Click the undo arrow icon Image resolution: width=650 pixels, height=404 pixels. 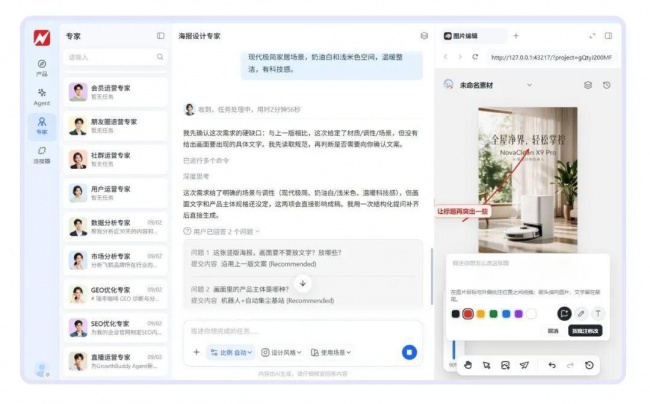552,365
